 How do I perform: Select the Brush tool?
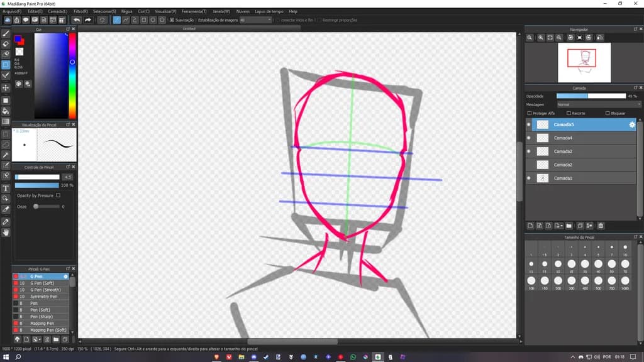click(x=6, y=34)
